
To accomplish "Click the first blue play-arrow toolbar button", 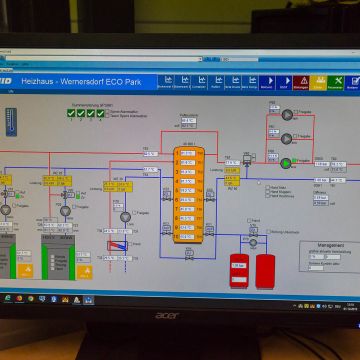I will pyautogui.click(x=267, y=82).
